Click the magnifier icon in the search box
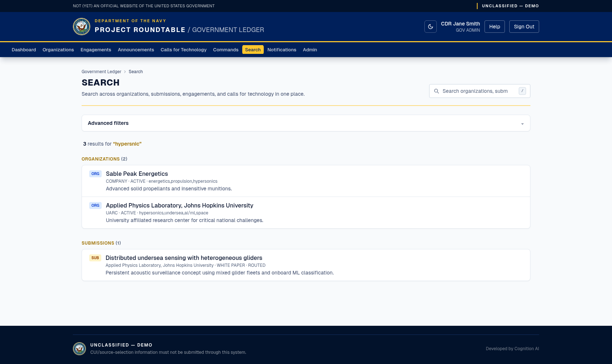 pos(436,91)
